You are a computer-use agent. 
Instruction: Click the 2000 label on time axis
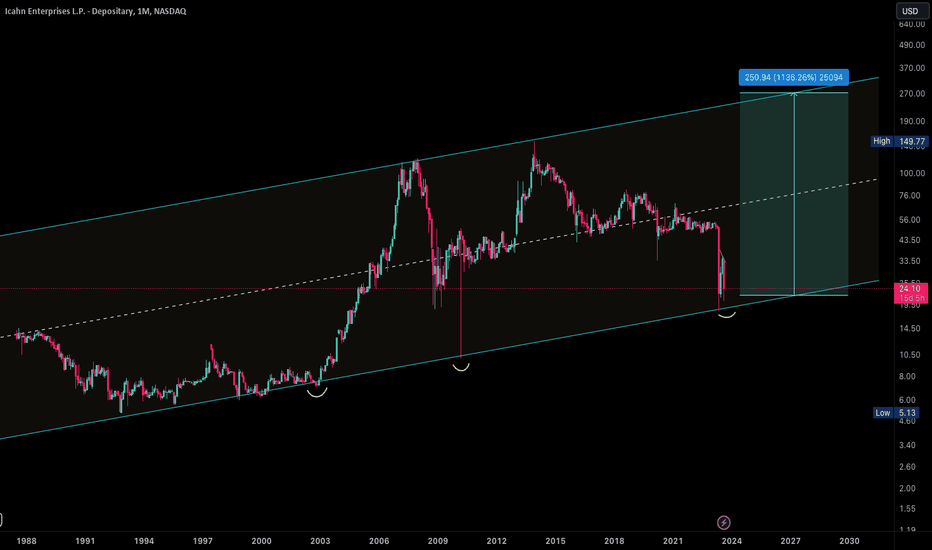(x=262, y=541)
